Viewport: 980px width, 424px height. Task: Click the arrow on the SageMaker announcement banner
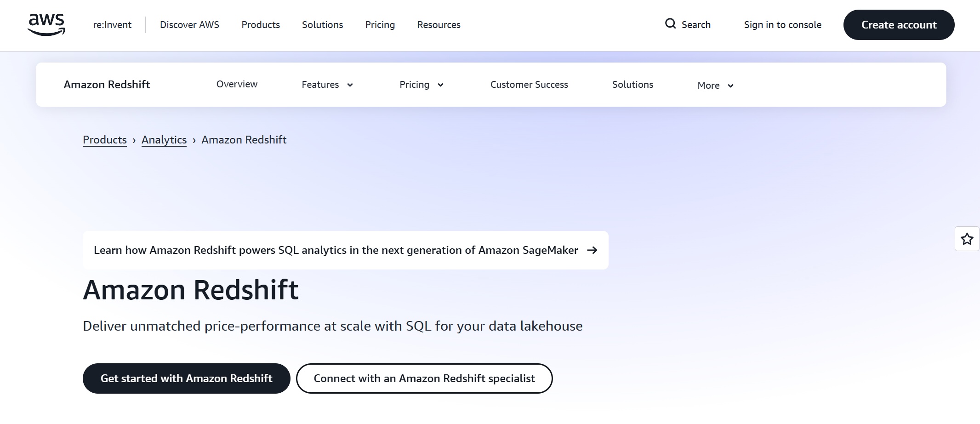593,251
